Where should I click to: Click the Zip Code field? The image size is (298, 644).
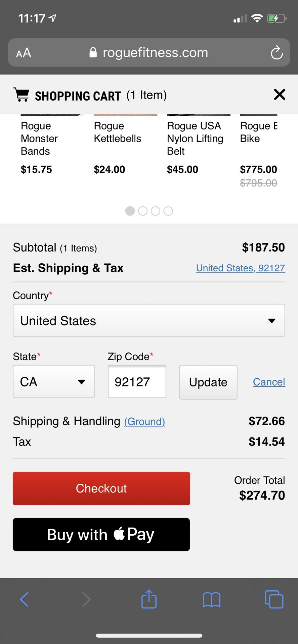pyautogui.click(x=137, y=382)
